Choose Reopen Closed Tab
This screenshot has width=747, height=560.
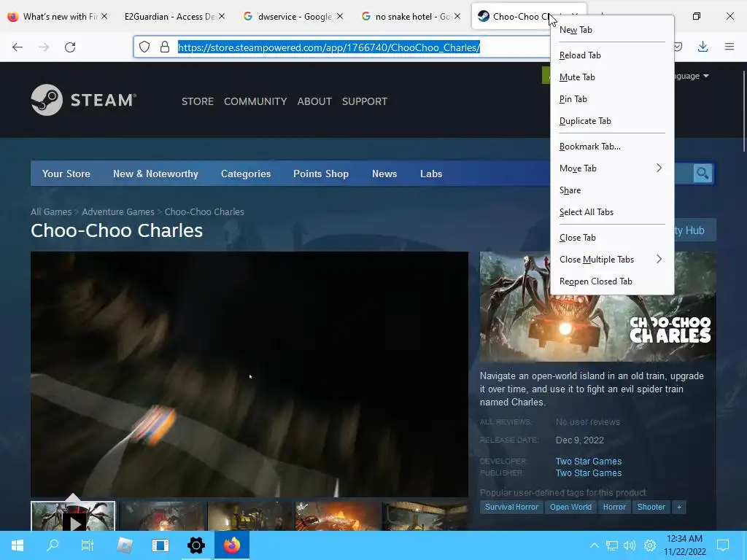(612, 281)
